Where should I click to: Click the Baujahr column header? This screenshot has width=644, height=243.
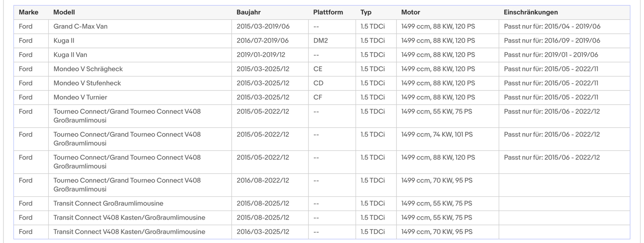tap(249, 12)
